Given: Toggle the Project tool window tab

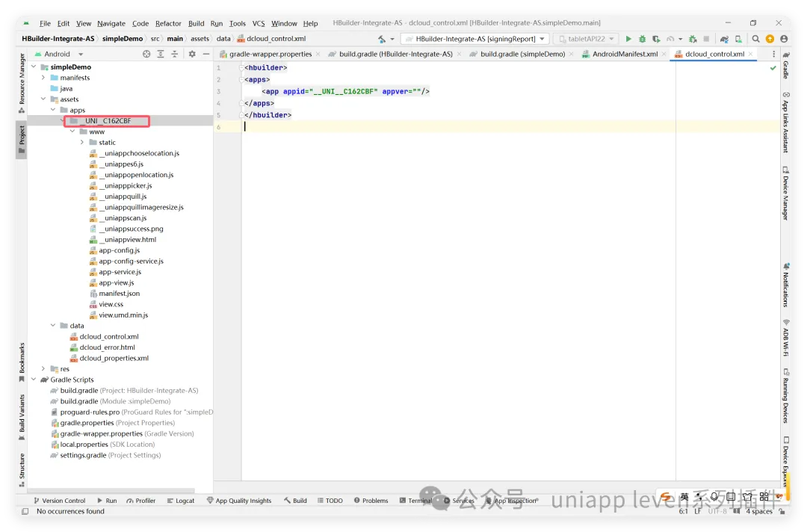Looking at the screenshot, I should coord(22,140).
